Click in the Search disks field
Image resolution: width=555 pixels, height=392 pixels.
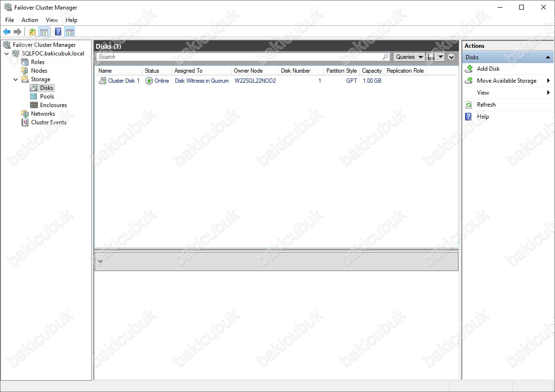pos(239,57)
